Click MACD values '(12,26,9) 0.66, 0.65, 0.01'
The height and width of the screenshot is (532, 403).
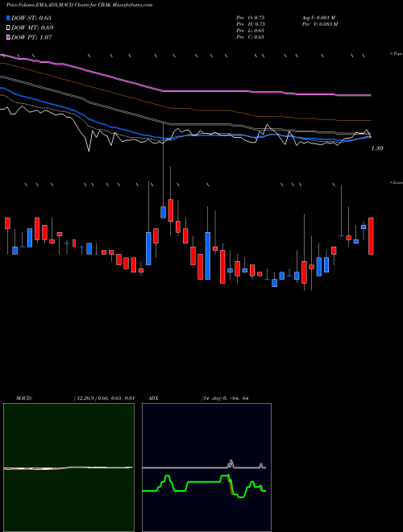(104, 398)
